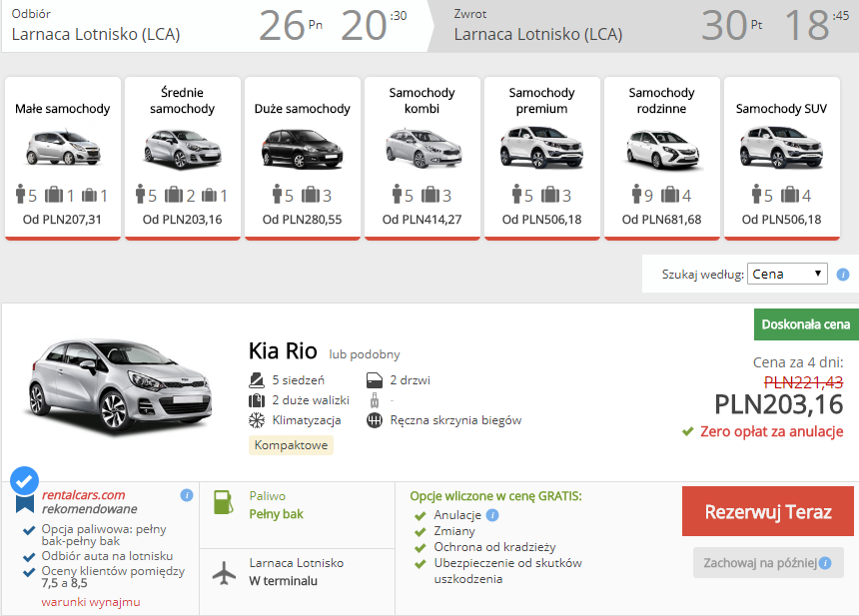859x616 pixels.
Task: Click the info icon beside rentalcars.com rekomendowane
Action: tap(187, 495)
